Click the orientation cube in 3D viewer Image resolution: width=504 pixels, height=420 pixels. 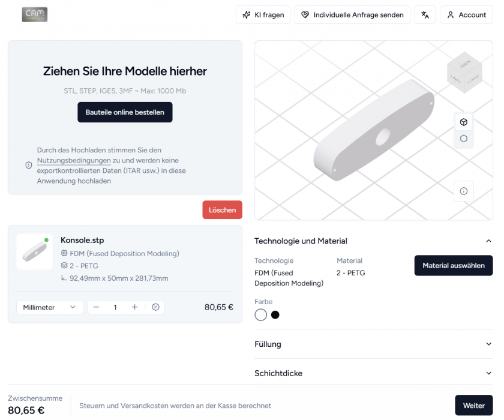(464, 73)
